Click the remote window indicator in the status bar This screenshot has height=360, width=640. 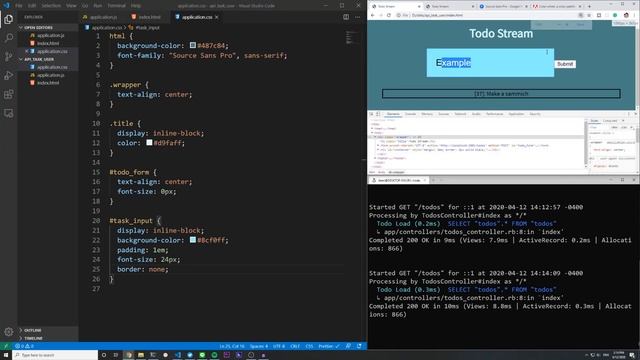[6, 346]
